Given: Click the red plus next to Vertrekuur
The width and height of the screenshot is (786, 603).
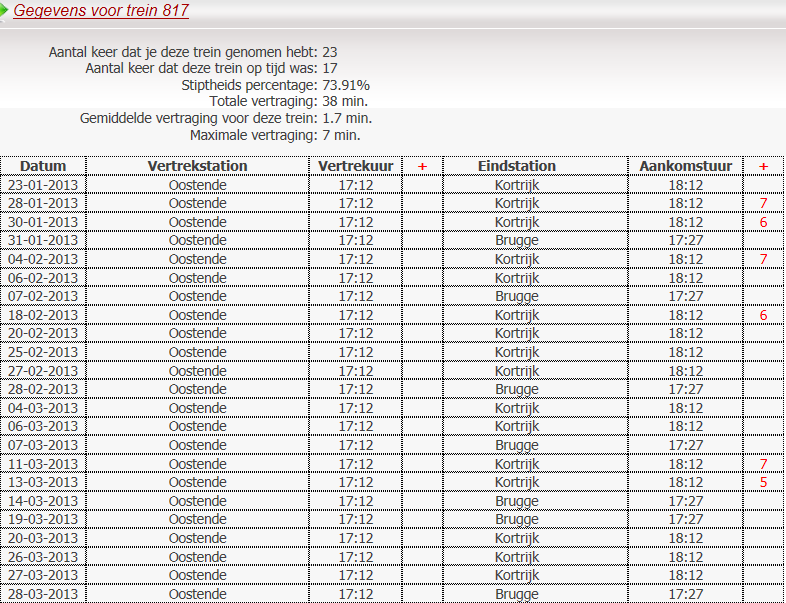Looking at the screenshot, I should click(423, 166).
